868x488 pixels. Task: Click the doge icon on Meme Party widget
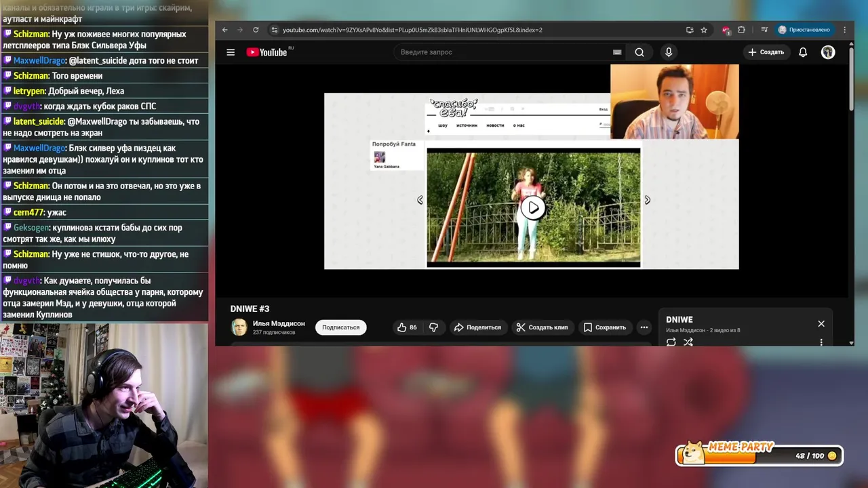694,452
